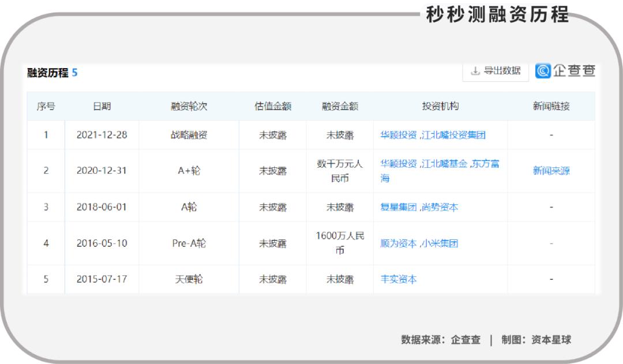The height and width of the screenshot is (364, 623).
Task: Click the 投资机构 column header
Action: click(440, 106)
